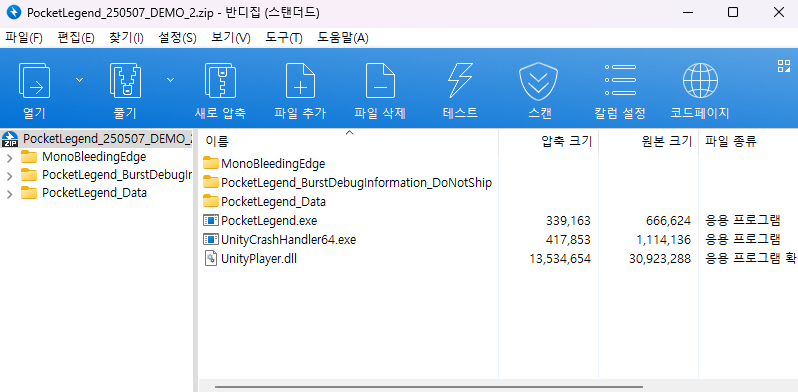798x392 pixels.
Task: Click the horizontal scrollbar at the bottom
Action: point(429,387)
